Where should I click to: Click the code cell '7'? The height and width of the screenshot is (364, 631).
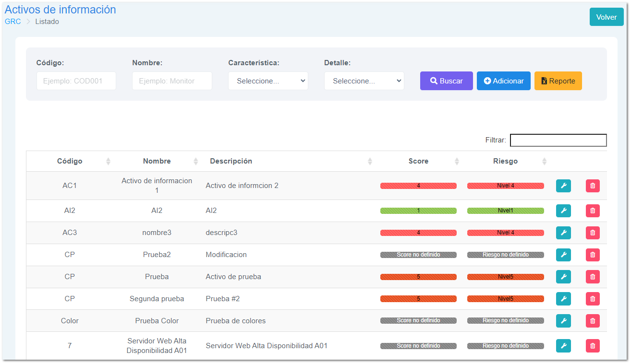[70, 346]
